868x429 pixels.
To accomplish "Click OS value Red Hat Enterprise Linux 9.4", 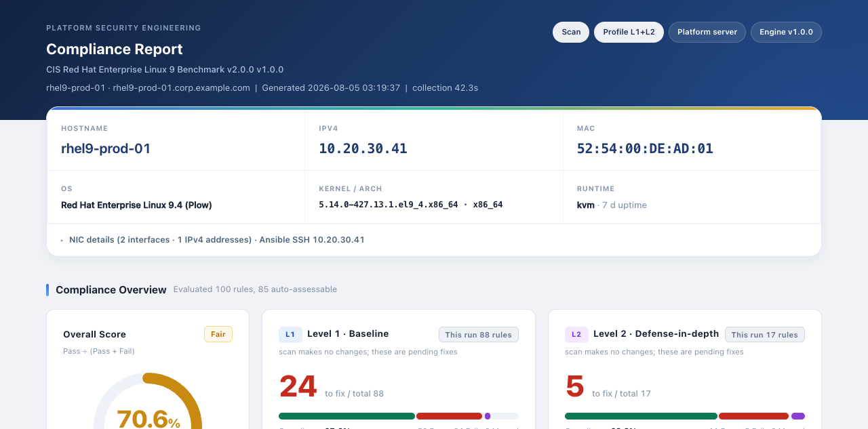I will pyautogui.click(x=136, y=205).
